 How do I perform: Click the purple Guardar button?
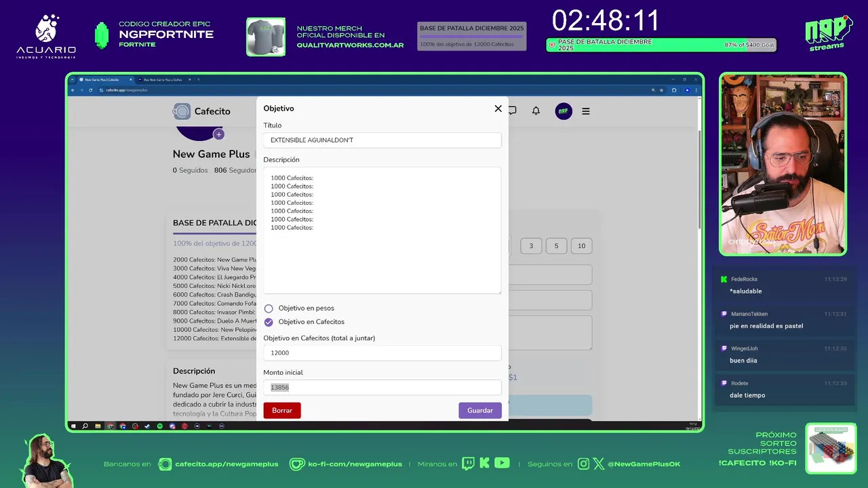pyautogui.click(x=480, y=411)
